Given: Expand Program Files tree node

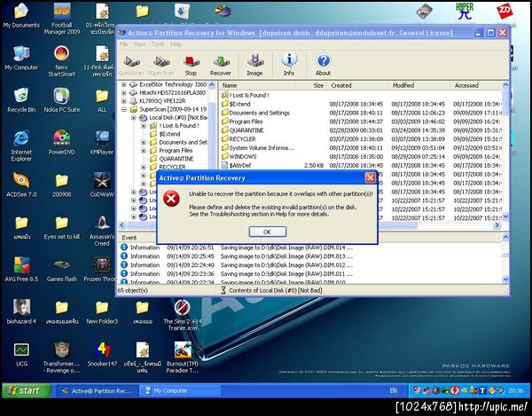Looking at the screenshot, I should 144,151.
